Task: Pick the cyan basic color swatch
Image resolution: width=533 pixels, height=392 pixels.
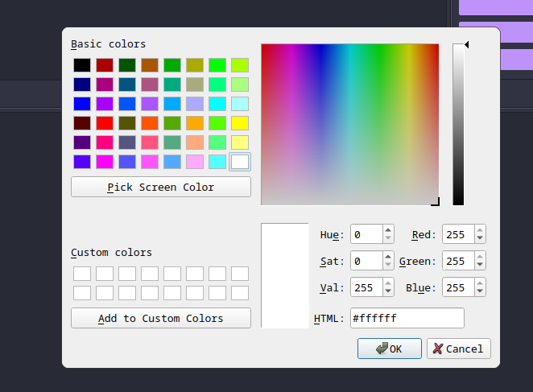Action: 217,104
